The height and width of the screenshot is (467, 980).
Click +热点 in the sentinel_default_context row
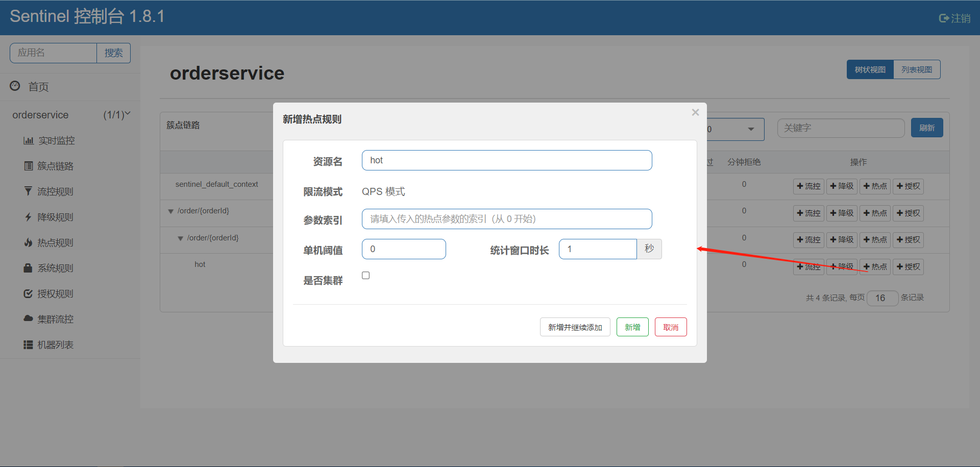click(875, 186)
